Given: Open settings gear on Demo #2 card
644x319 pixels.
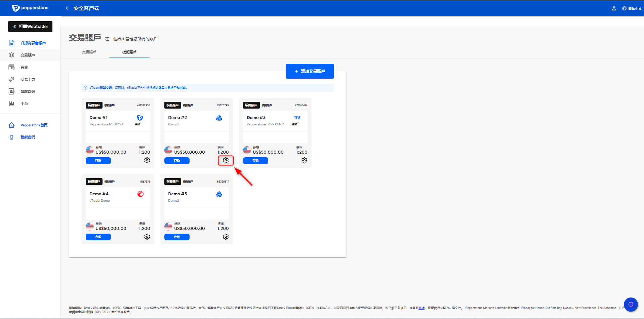Looking at the screenshot, I should 226,161.
